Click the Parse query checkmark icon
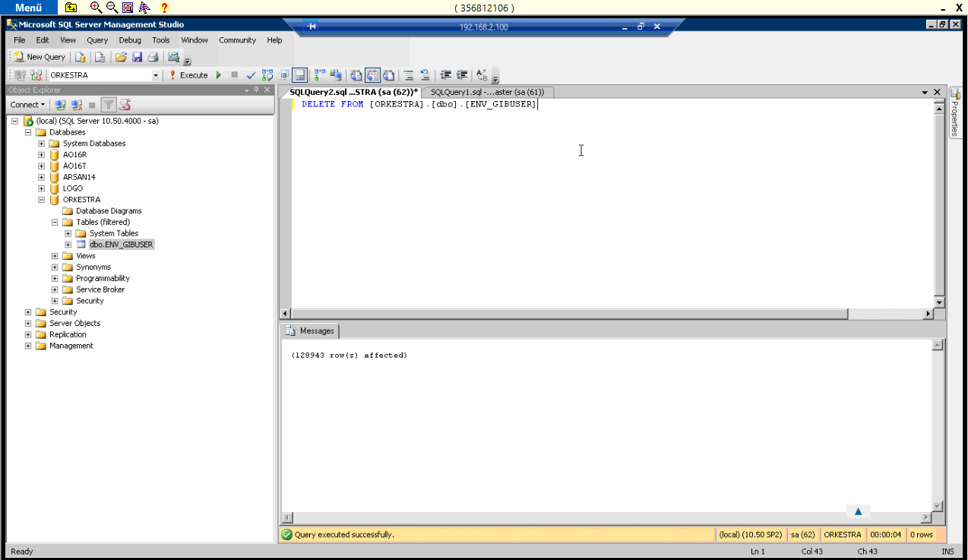Screen dimensions: 968x560 tap(251, 75)
